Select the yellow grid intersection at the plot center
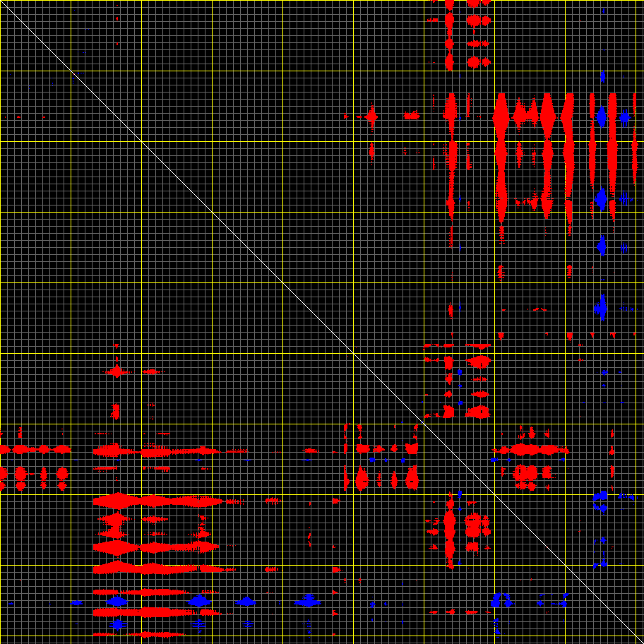 (x=353, y=353)
